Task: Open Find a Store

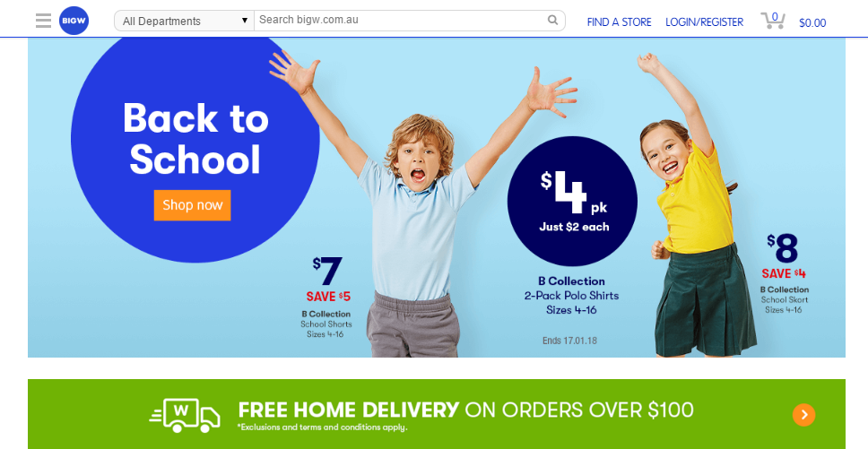Action: click(x=619, y=22)
